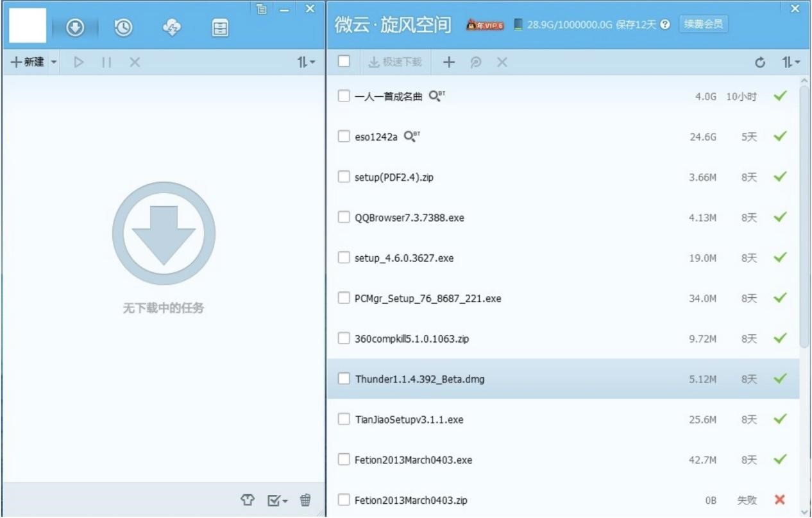Click the BT search icon next to eso1242a
The height and width of the screenshot is (518, 812).
(x=410, y=135)
